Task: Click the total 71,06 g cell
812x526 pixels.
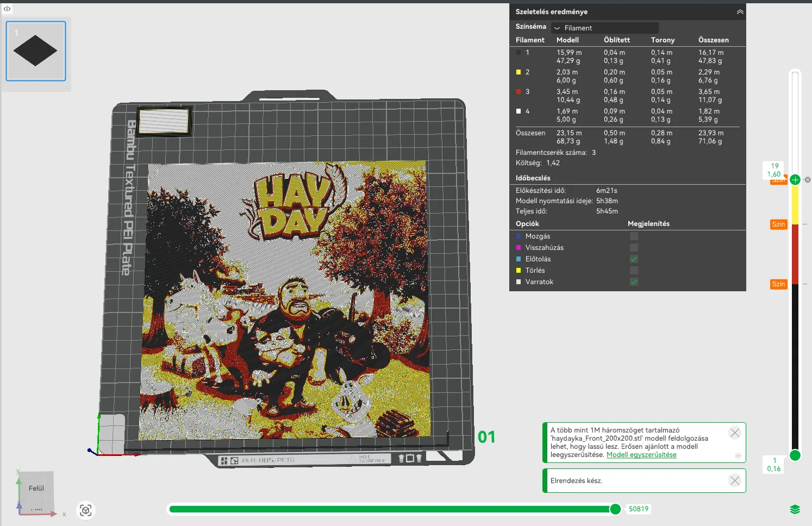Action: click(x=710, y=141)
